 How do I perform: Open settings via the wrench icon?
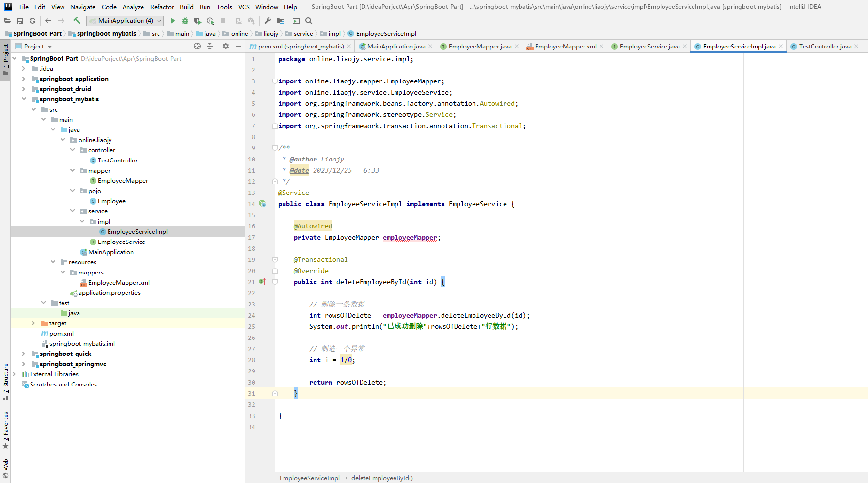(x=268, y=21)
